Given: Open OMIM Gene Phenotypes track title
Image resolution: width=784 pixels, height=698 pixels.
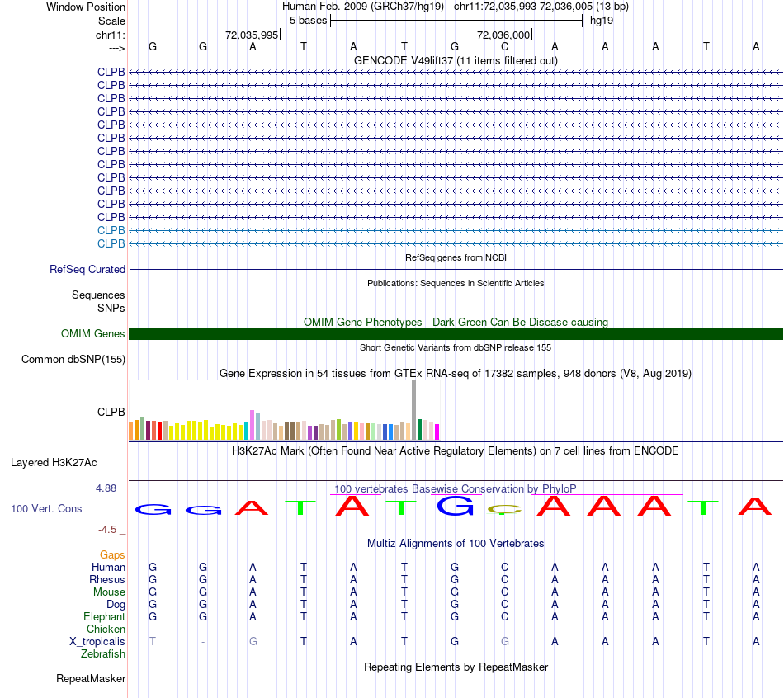Looking at the screenshot, I should point(456,322).
